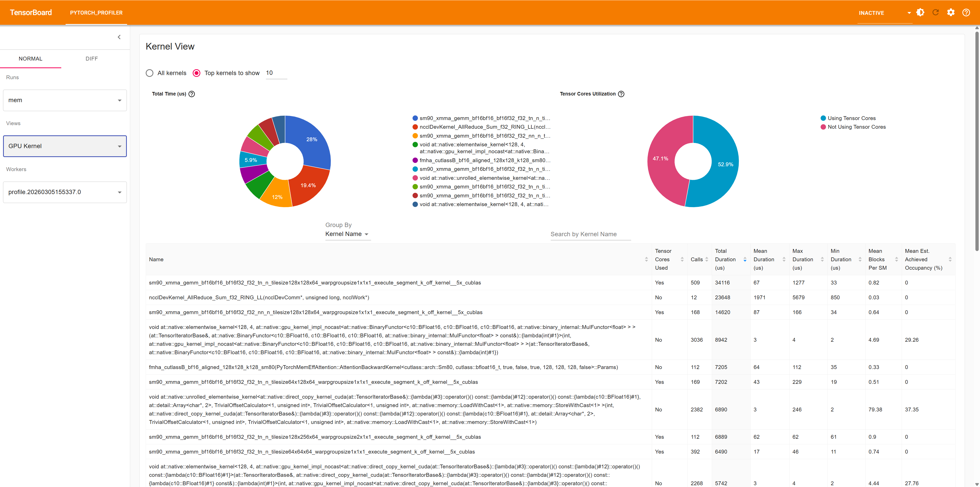Click the reload data refresh icon
Screen dimensions: 980x487
[x=935, y=13]
